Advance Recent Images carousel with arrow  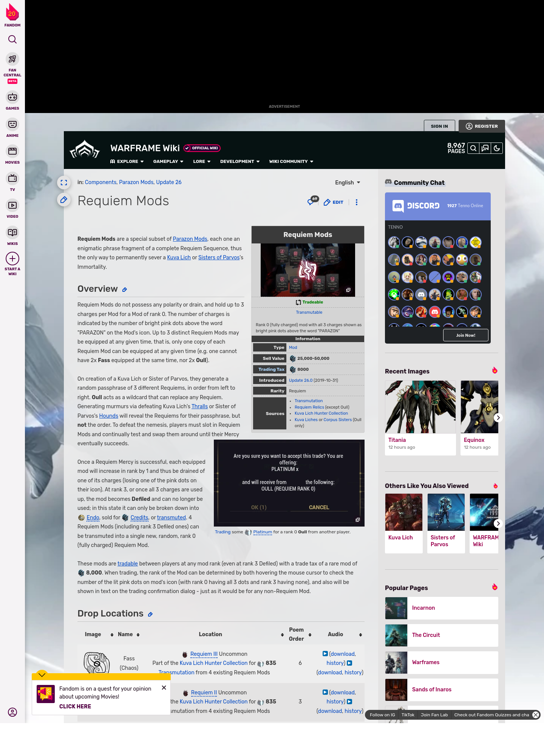(x=498, y=418)
